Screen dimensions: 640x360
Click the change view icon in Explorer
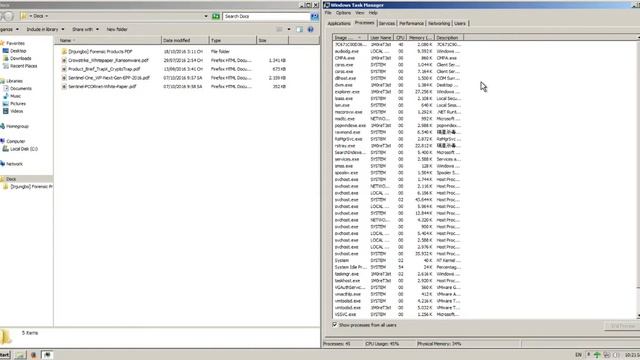tap(280, 29)
